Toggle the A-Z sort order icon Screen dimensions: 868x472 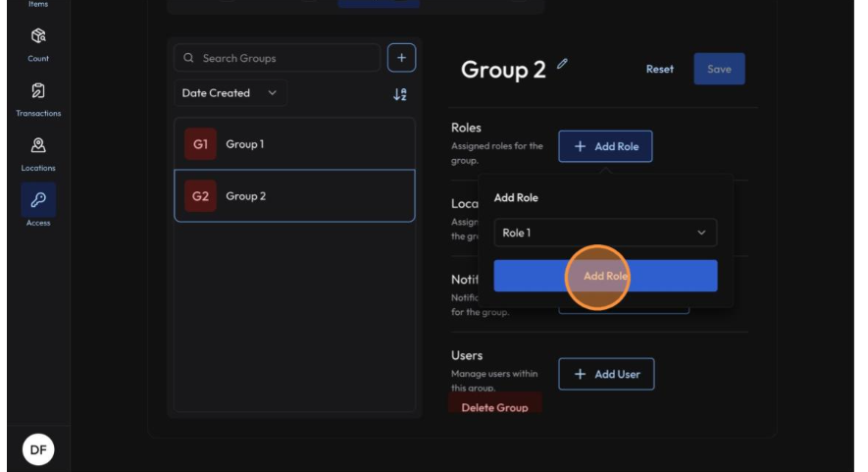tap(400, 94)
